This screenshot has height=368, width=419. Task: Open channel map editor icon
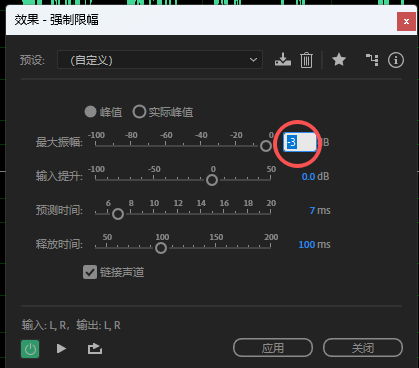pos(372,60)
